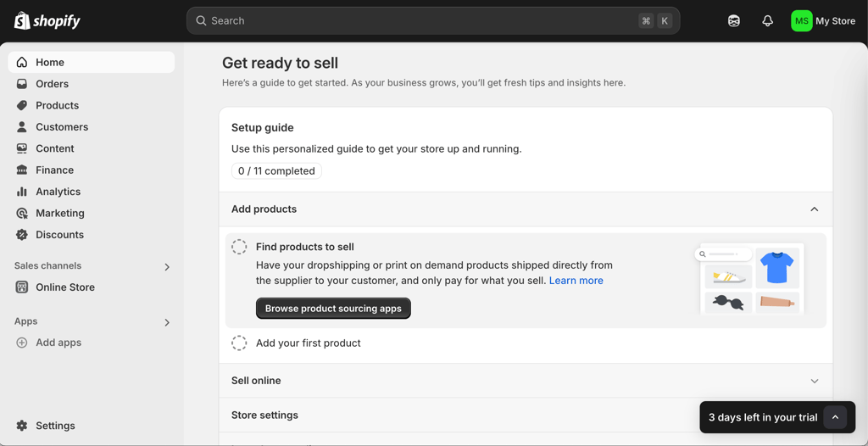Click the Orders inbox icon
The image size is (868, 446).
(21, 84)
